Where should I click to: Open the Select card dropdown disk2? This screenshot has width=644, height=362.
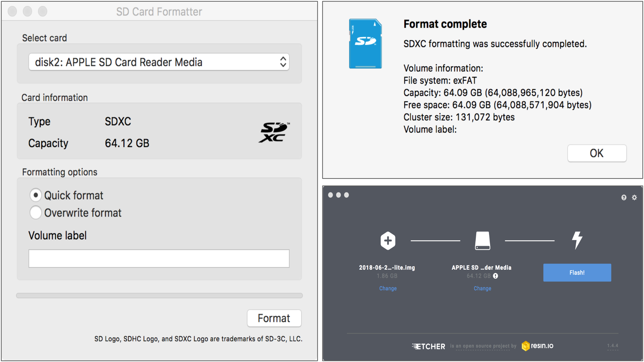click(159, 62)
